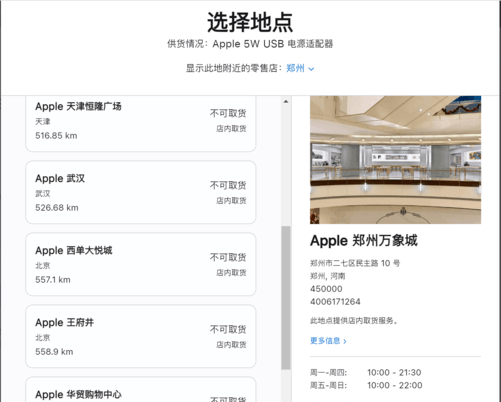Click the 此地点提供店内取货服务 notice
The image size is (501, 402).
tap(354, 321)
